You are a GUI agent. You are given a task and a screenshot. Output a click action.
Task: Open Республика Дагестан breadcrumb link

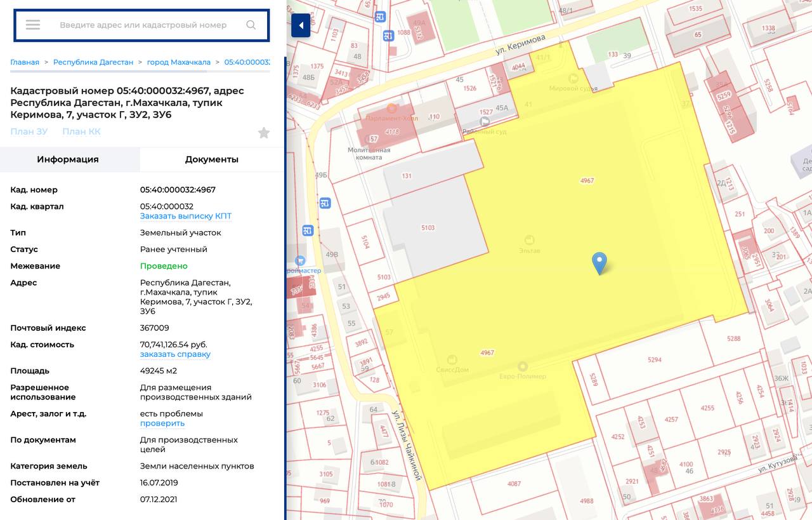(x=93, y=62)
